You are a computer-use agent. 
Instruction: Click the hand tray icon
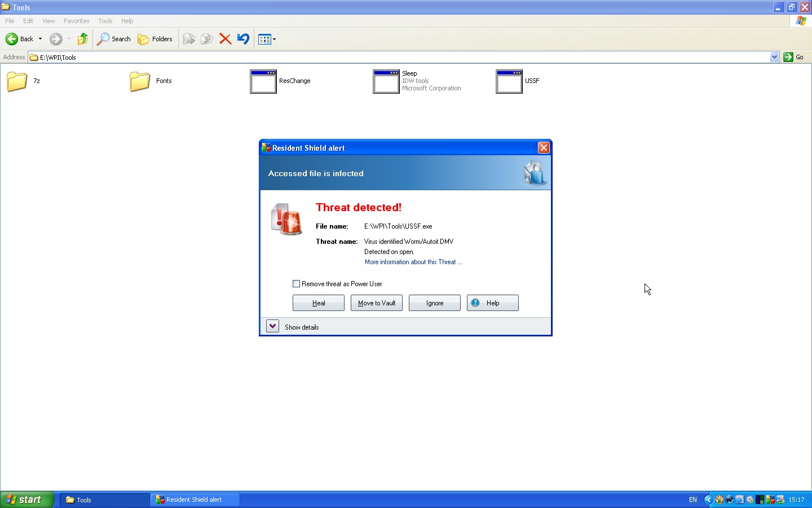pyautogui.click(x=719, y=500)
